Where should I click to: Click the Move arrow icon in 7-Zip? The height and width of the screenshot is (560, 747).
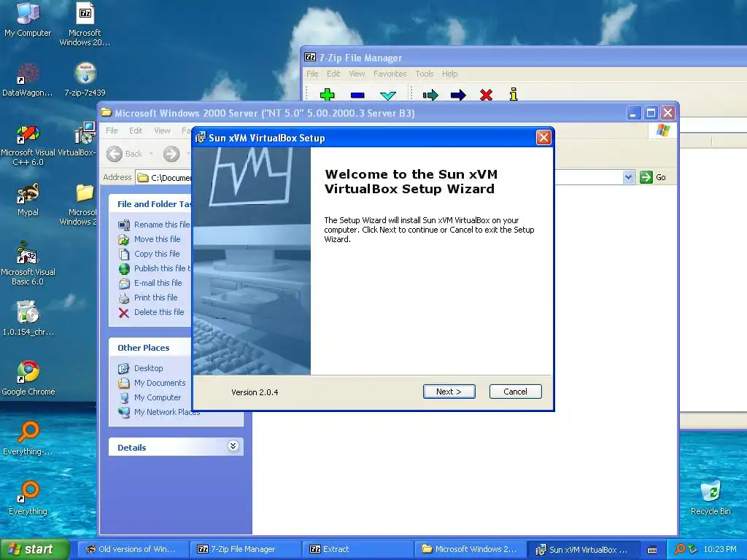click(x=458, y=96)
